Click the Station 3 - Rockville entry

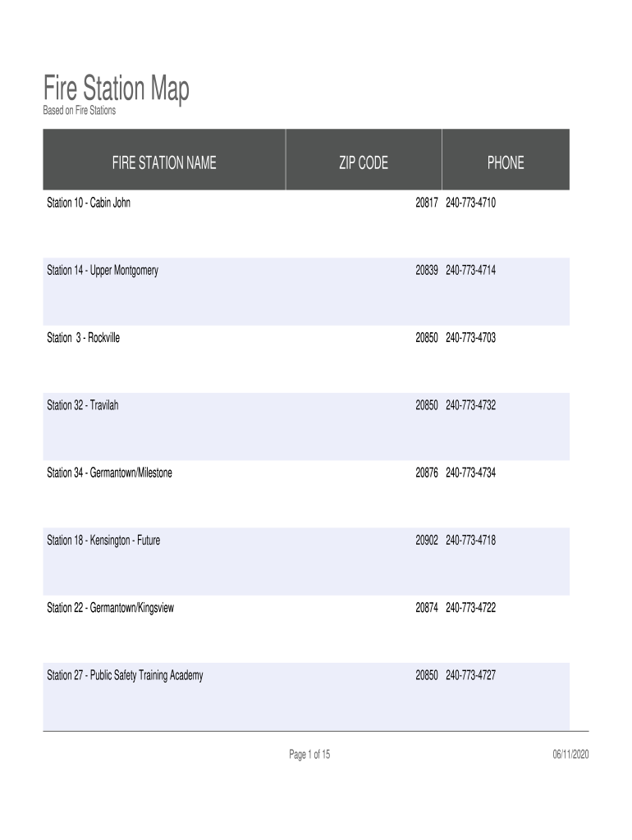point(84,337)
